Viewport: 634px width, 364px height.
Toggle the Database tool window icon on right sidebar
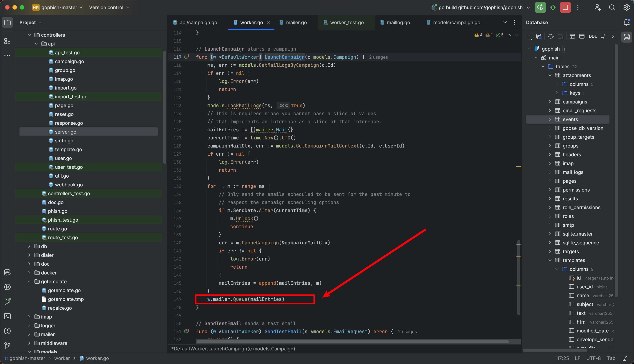626,37
